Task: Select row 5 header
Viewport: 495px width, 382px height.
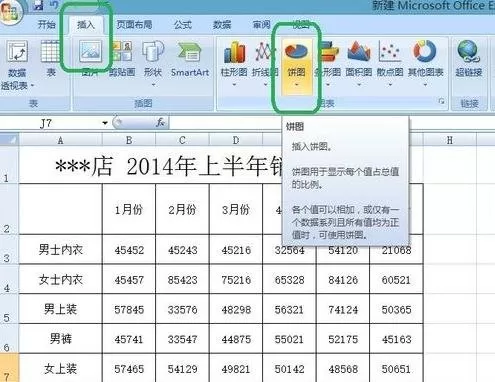Action: click(9, 309)
